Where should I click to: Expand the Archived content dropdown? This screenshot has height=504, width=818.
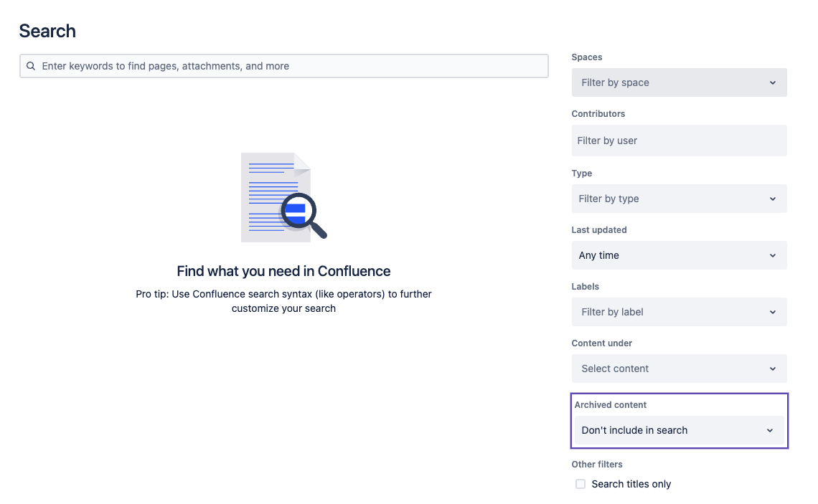[679, 430]
